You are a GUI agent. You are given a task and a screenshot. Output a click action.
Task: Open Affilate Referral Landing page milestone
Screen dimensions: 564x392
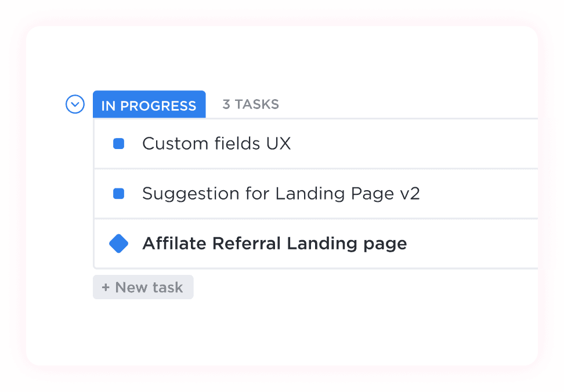click(275, 244)
